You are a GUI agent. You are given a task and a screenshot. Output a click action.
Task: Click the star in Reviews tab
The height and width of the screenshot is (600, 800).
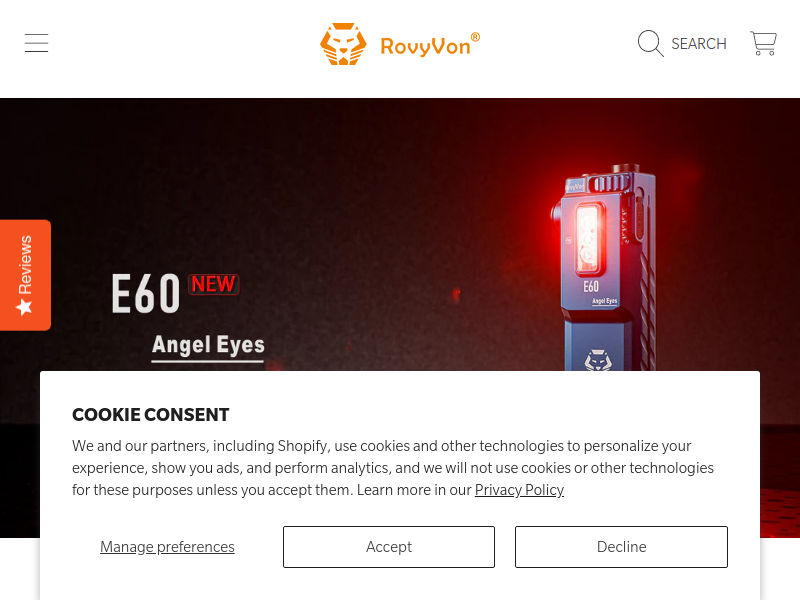[24, 307]
